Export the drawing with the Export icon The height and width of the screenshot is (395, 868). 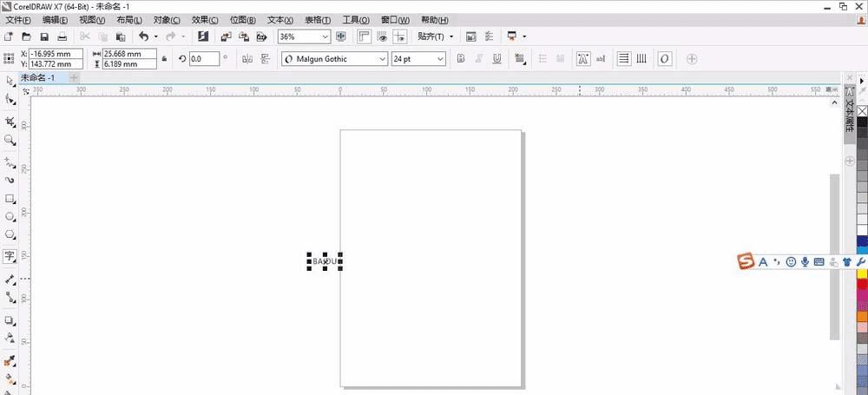click(244, 36)
